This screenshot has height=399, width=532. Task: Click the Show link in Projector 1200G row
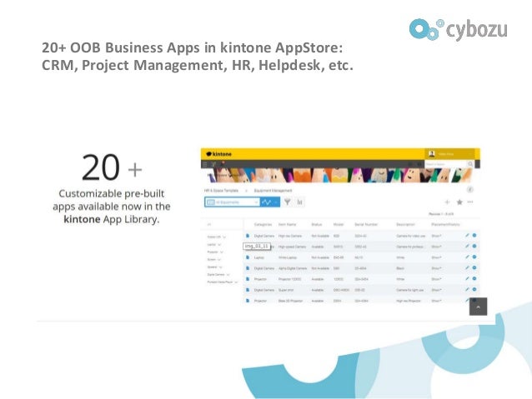pyautogui.click(x=436, y=279)
